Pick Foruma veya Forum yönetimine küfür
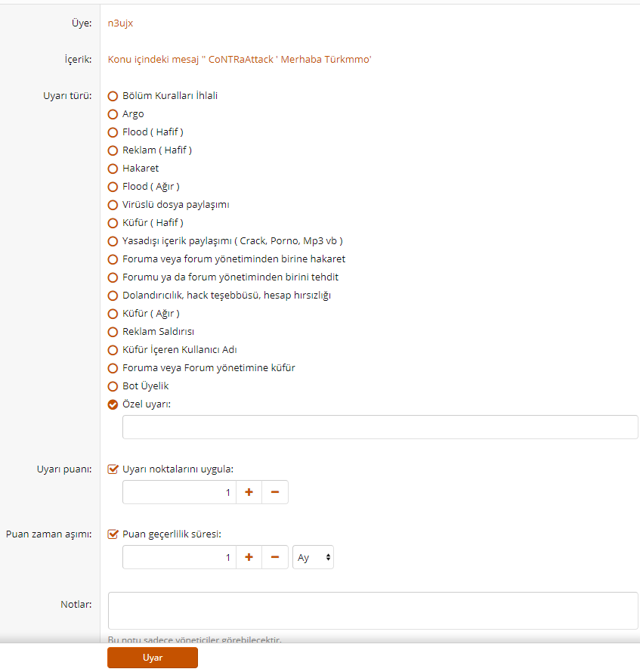Screen dimensions: 640x672 (113, 368)
